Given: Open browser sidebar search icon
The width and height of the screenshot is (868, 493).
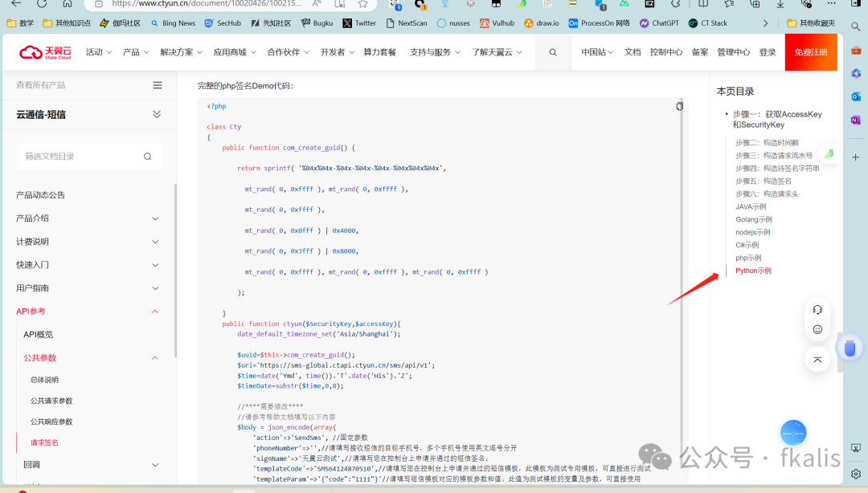Looking at the screenshot, I should [855, 26].
